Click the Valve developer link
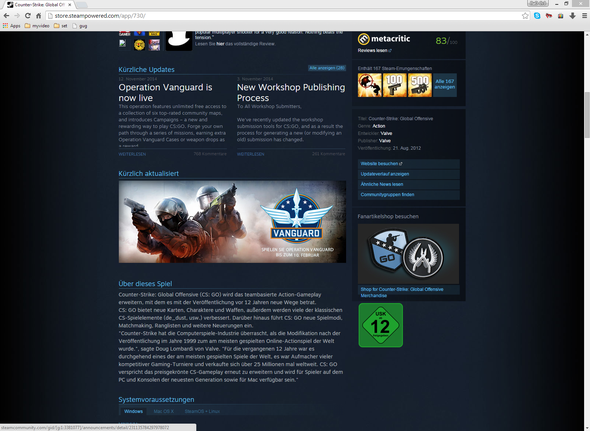This screenshot has height=431, width=590. (x=386, y=134)
